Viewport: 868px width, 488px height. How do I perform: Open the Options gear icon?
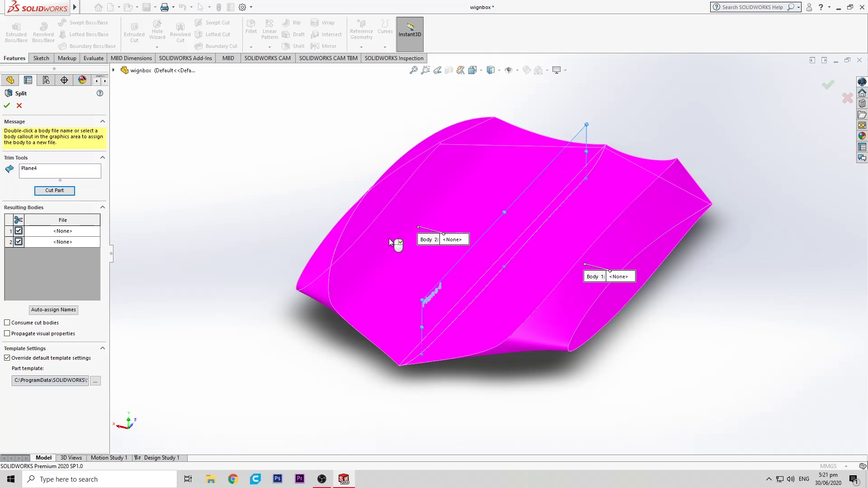243,7
